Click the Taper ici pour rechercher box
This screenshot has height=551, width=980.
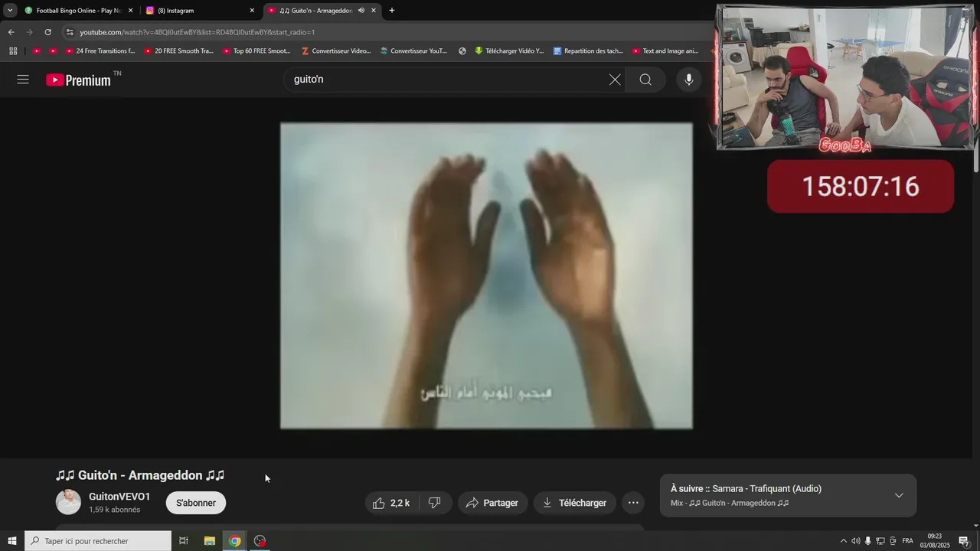click(x=98, y=541)
